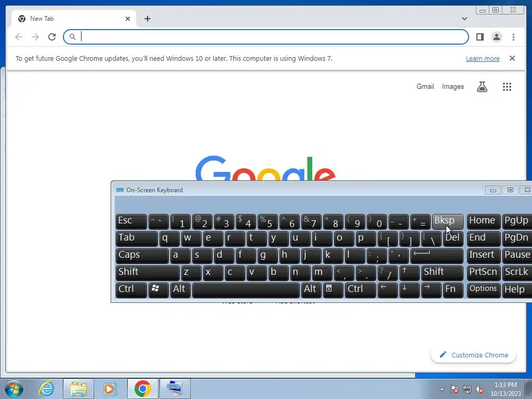Open Gmail link
The height and width of the screenshot is (399, 532).
[425, 87]
